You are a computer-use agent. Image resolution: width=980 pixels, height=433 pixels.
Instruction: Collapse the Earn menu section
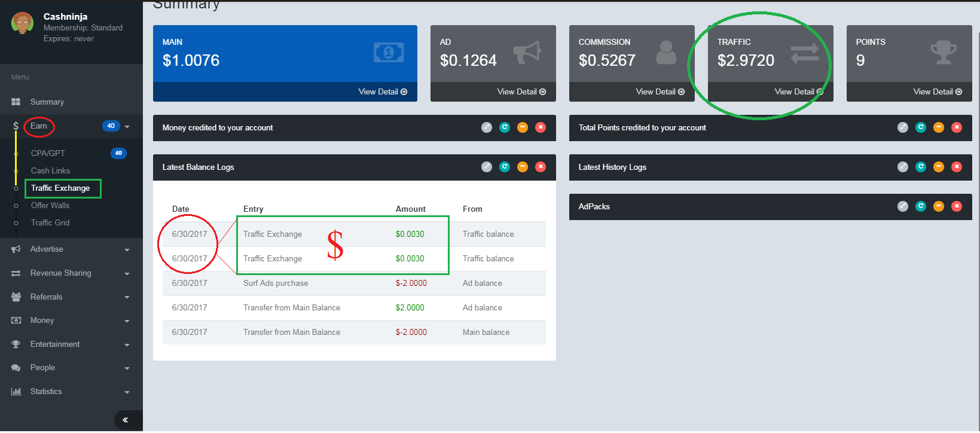127,126
